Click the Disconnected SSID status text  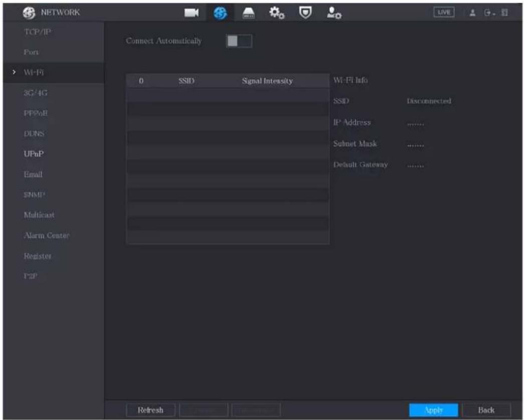(x=429, y=101)
